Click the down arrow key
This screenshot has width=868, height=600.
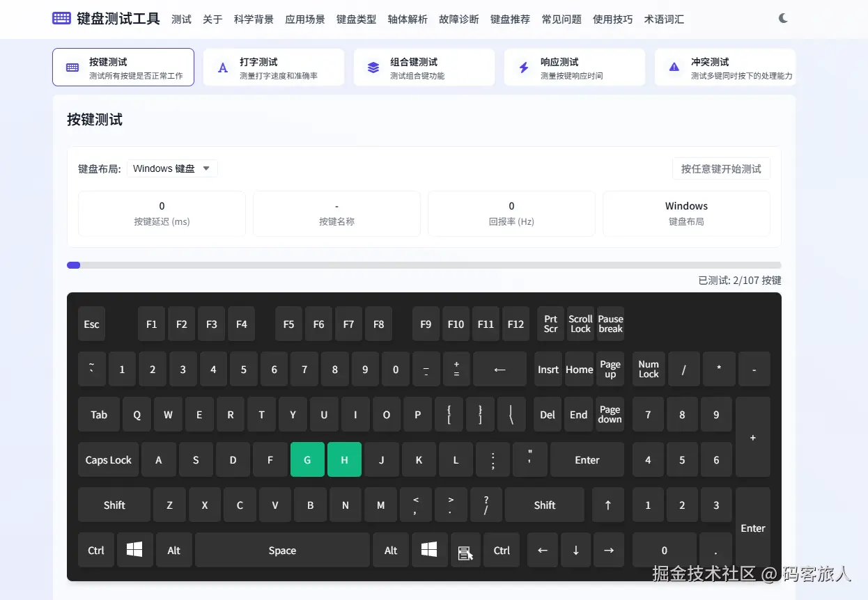coord(575,550)
